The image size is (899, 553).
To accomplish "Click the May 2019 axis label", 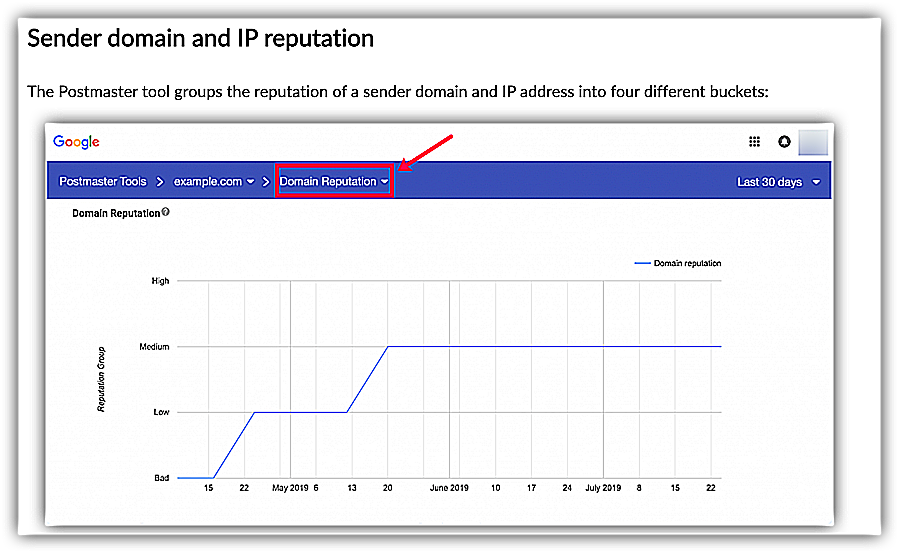I will pyautogui.click(x=290, y=488).
